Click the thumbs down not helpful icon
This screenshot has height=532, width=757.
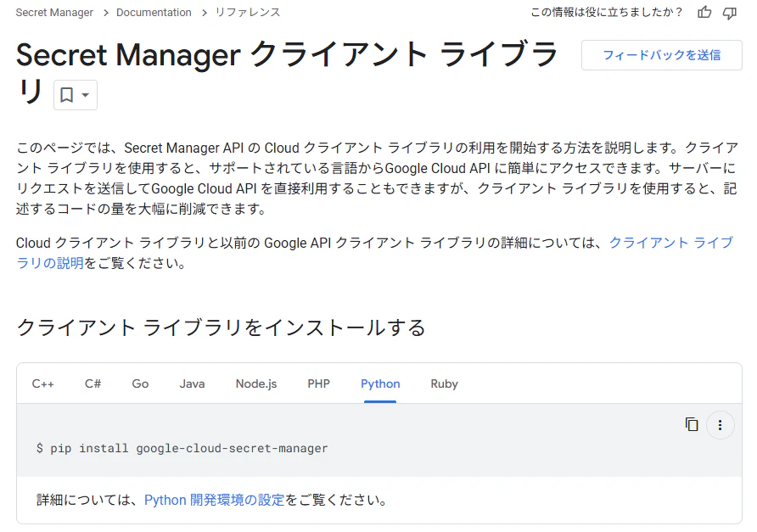pyautogui.click(x=730, y=13)
